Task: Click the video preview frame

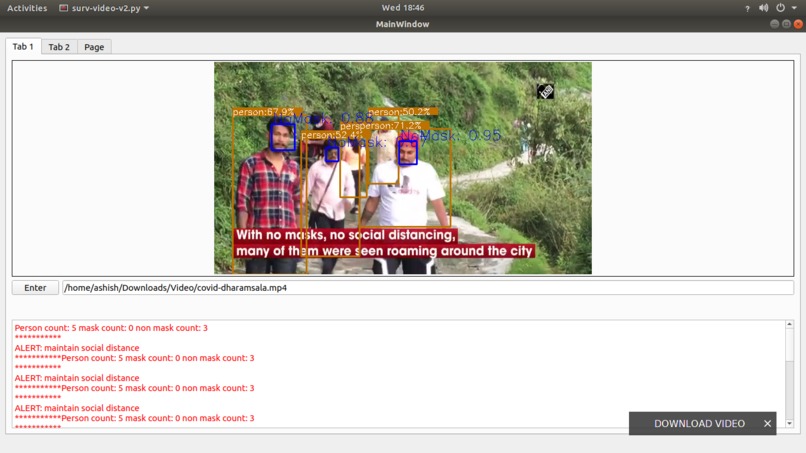Action: point(402,168)
